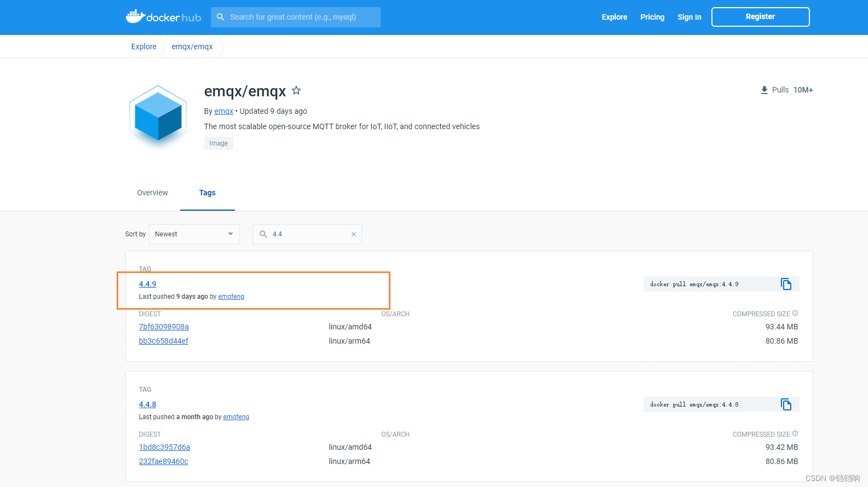The width and height of the screenshot is (868, 487).
Task: Select the Tags tab
Action: [x=208, y=193]
